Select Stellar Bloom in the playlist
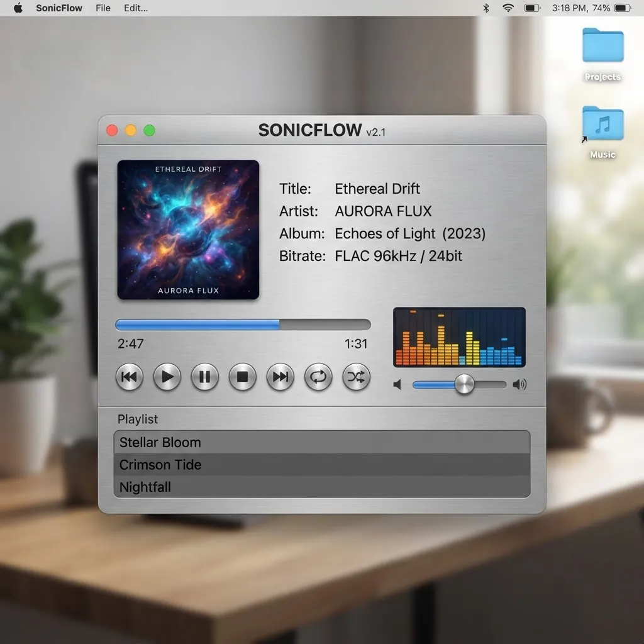The width and height of the screenshot is (644, 644). pos(322,442)
